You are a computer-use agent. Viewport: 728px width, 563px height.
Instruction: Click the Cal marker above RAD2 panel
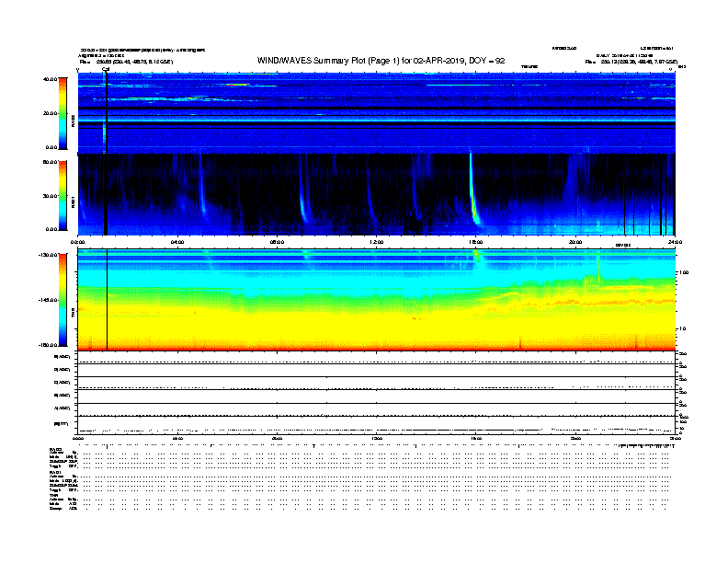click(x=106, y=70)
